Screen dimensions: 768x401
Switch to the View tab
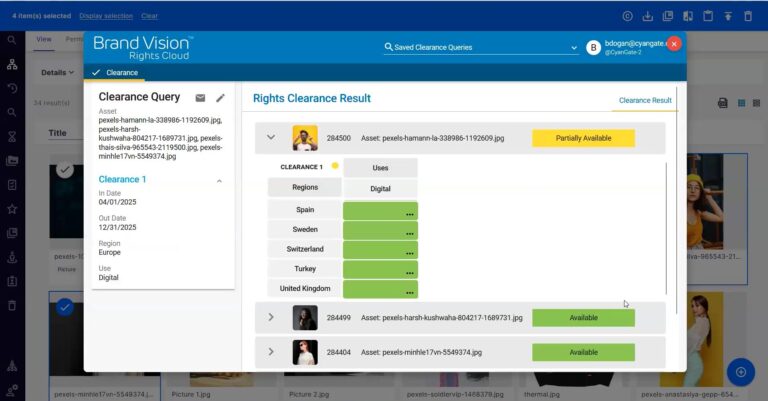(x=44, y=39)
